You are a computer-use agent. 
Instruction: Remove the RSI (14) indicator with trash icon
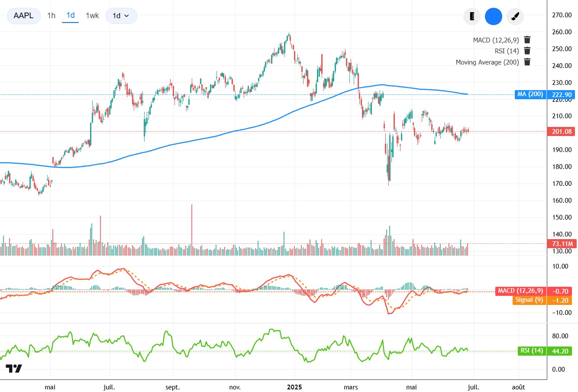tap(527, 51)
